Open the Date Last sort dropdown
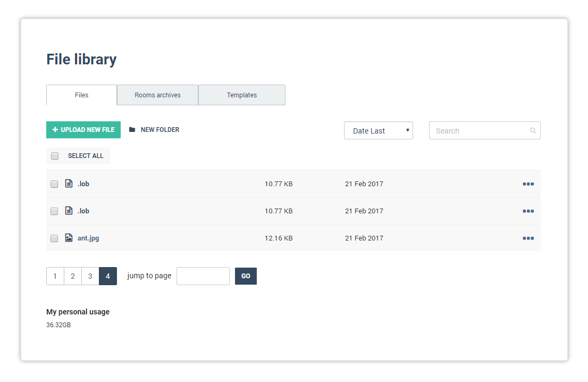 point(379,130)
